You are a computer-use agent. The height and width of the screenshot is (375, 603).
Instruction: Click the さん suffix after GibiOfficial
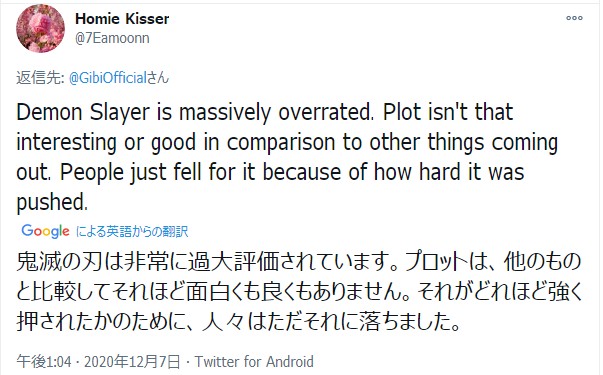coord(158,78)
